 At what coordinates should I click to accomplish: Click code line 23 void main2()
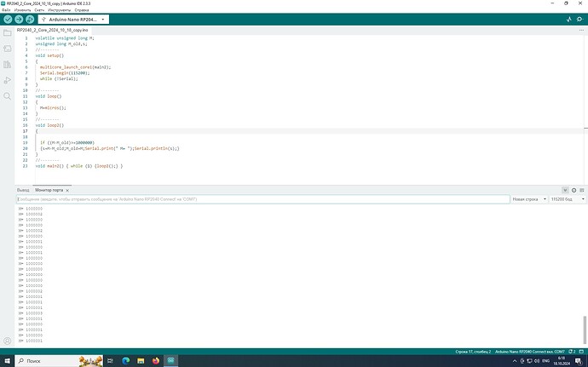[x=79, y=166]
